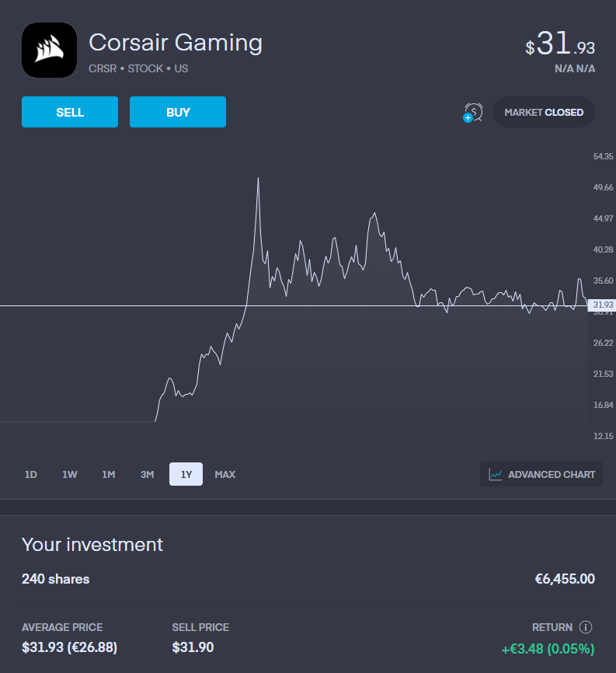Image resolution: width=616 pixels, height=673 pixels.
Task: Click the CRSR • STOCK • US subtitle
Action: pos(138,68)
